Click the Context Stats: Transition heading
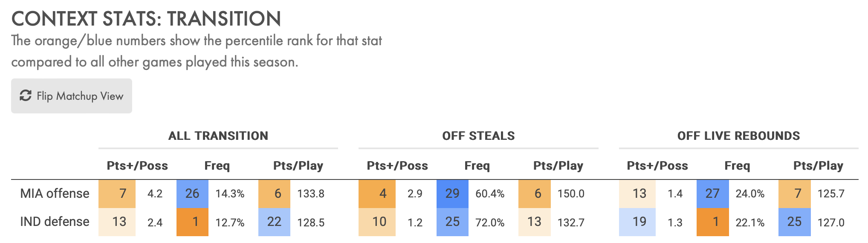868x243 pixels. pos(146,19)
